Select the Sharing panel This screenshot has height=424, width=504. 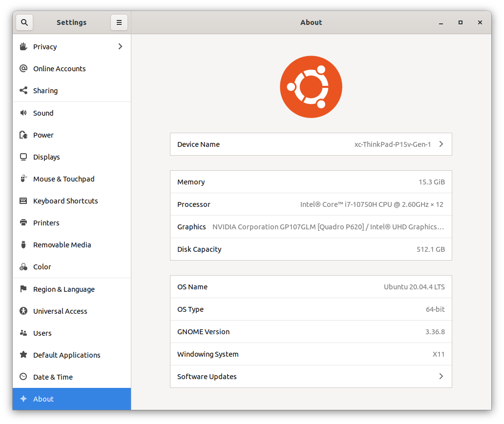point(72,90)
